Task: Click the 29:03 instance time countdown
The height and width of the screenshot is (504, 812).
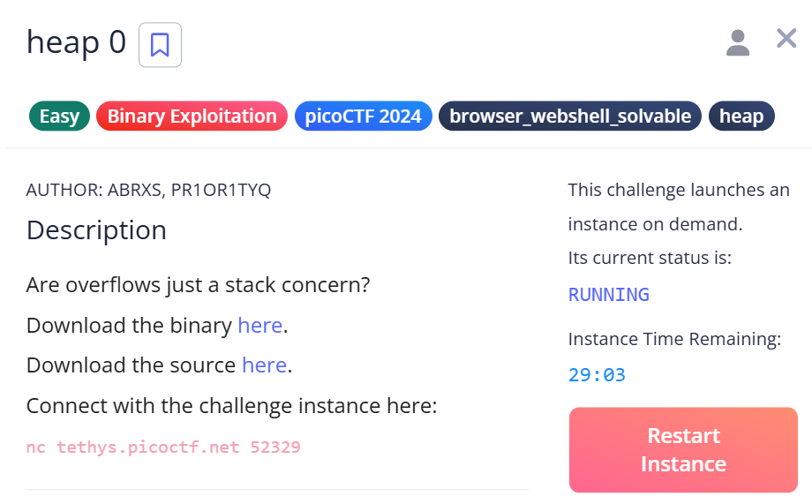Action: 597,375
